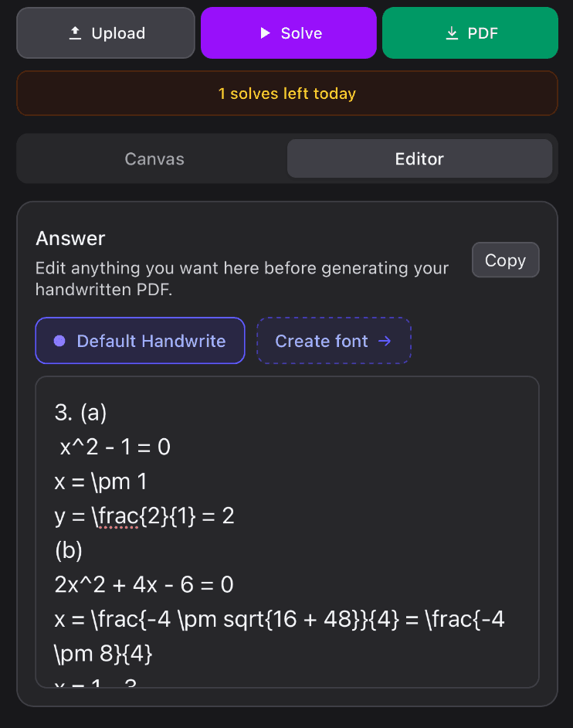Click the arrow in Create font
This screenshot has height=728, width=573.
tap(385, 341)
